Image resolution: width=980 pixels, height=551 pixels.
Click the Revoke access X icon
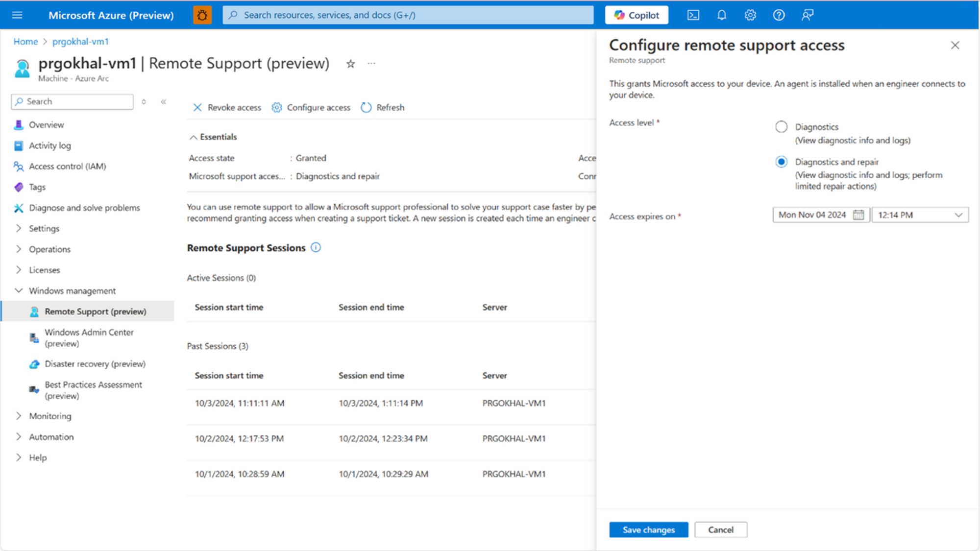pyautogui.click(x=197, y=107)
